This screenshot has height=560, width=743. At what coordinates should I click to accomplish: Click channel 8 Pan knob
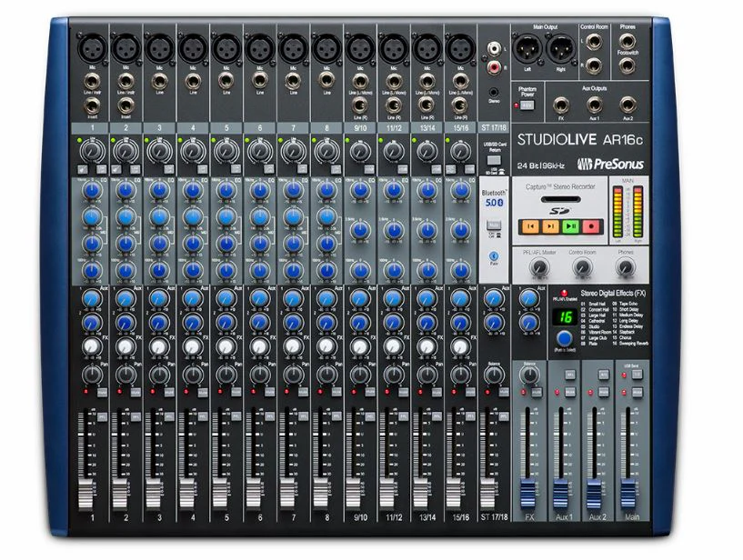coord(326,375)
